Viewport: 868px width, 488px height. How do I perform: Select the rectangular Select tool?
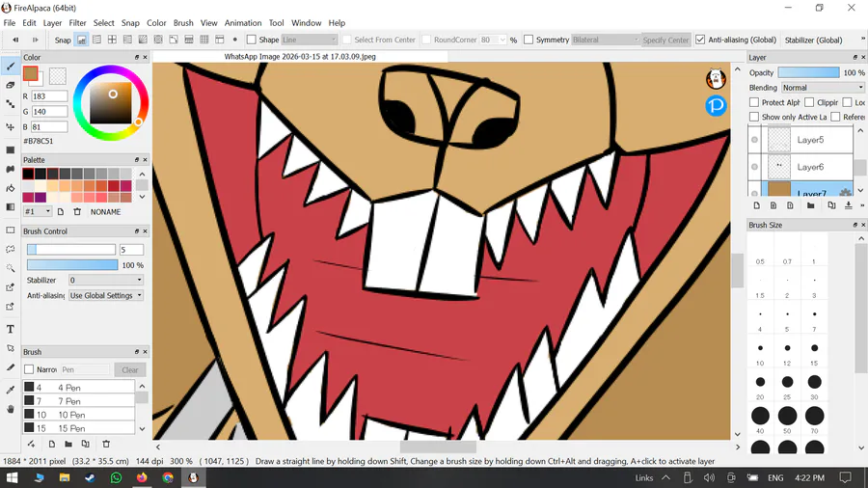[x=10, y=230]
